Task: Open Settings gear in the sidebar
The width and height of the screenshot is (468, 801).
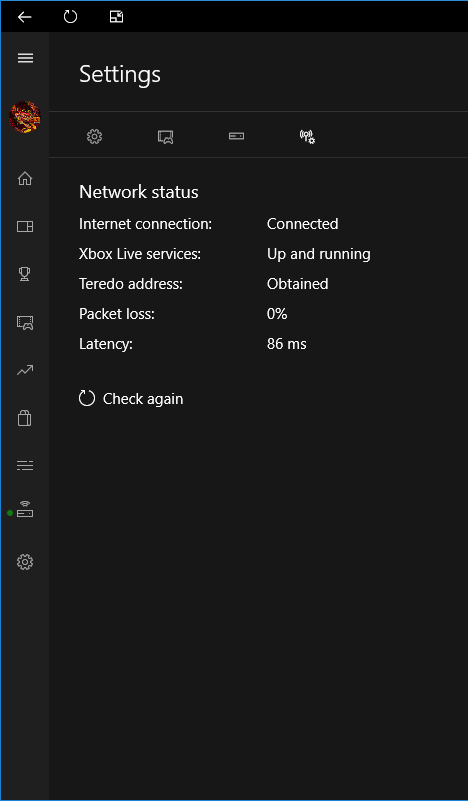Action: [x=25, y=562]
